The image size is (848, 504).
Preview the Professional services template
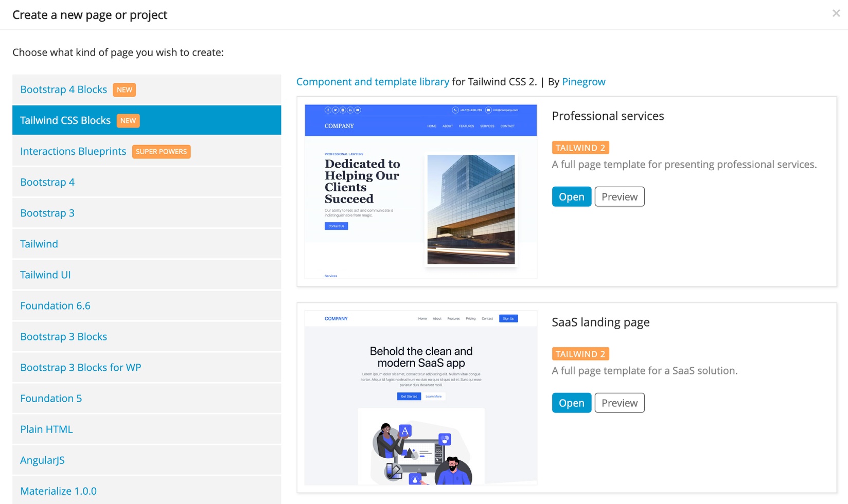click(x=620, y=196)
